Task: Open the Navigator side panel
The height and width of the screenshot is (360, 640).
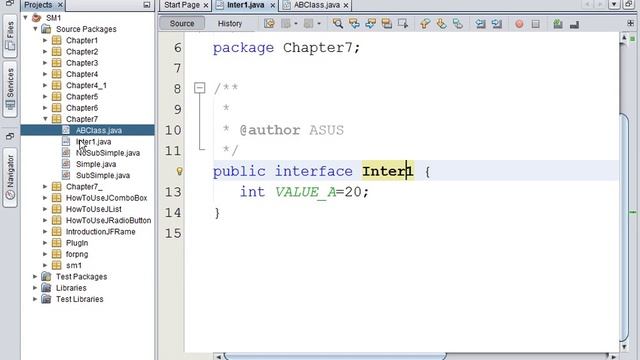Action: 10,177
